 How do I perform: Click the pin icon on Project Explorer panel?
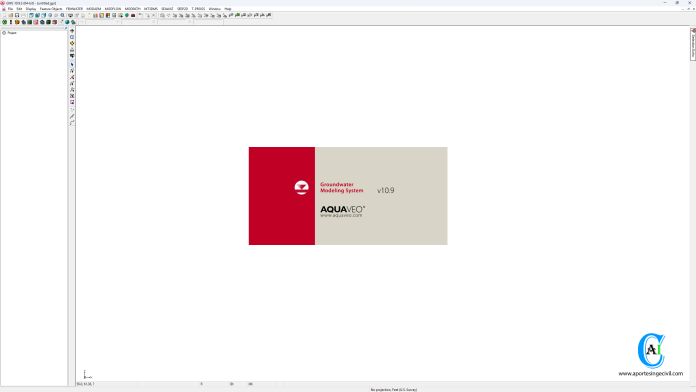[66, 28]
